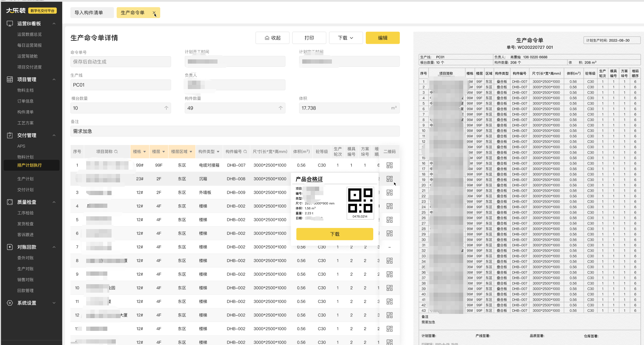Screen dimensions: 644x345
Task: Select the 生产命令单 tab
Action: tap(133, 13)
